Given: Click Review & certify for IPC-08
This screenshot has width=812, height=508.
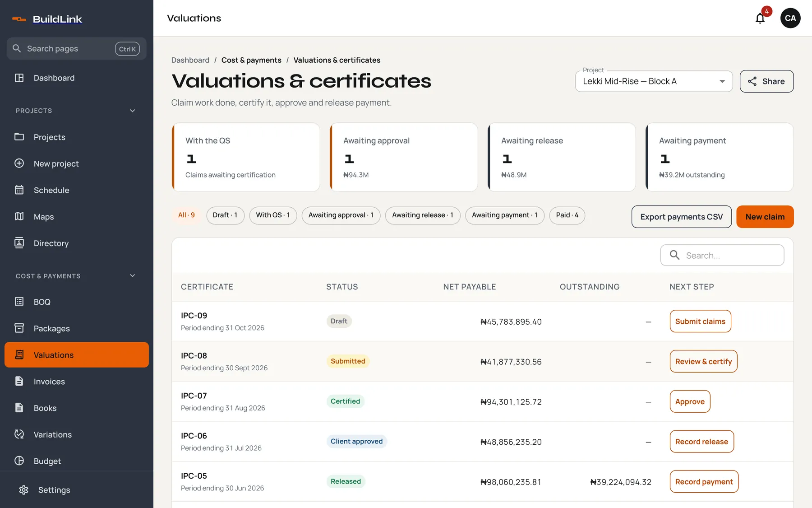Looking at the screenshot, I should click(703, 361).
